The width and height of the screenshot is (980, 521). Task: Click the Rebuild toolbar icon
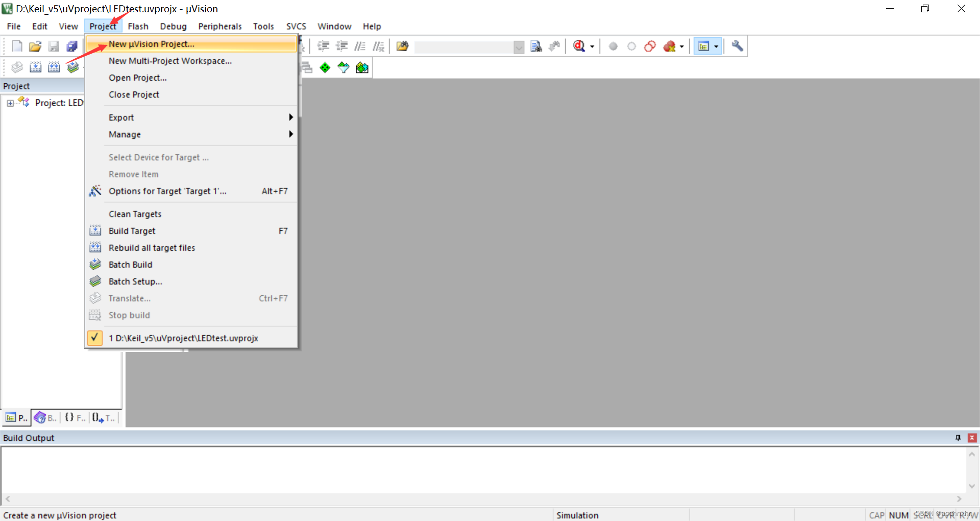(x=54, y=67)
